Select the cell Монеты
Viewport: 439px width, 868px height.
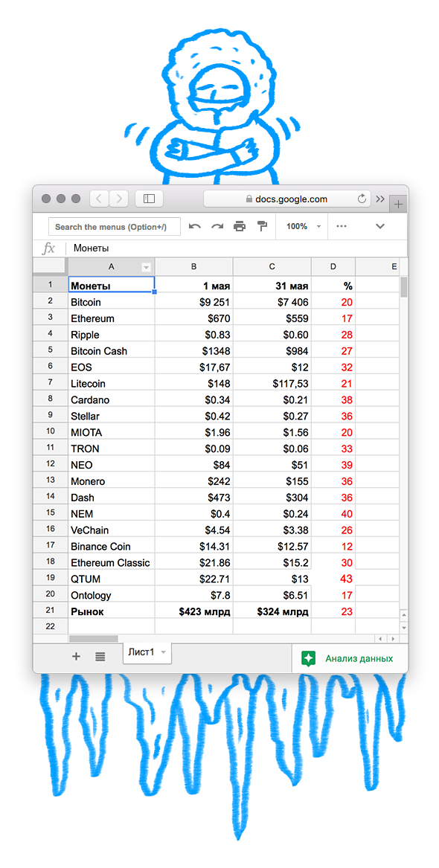point(112,285)
